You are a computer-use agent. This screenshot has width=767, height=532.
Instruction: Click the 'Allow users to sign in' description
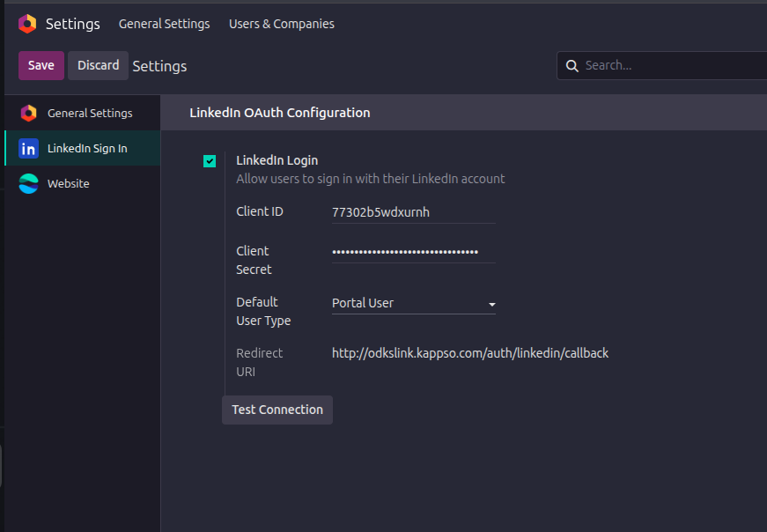click(x=371, y=179)
